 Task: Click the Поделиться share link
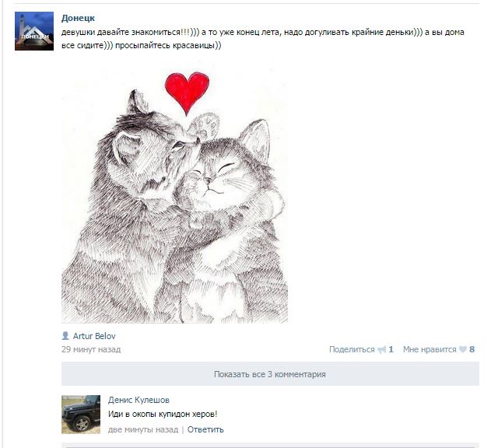pos(352,349)
